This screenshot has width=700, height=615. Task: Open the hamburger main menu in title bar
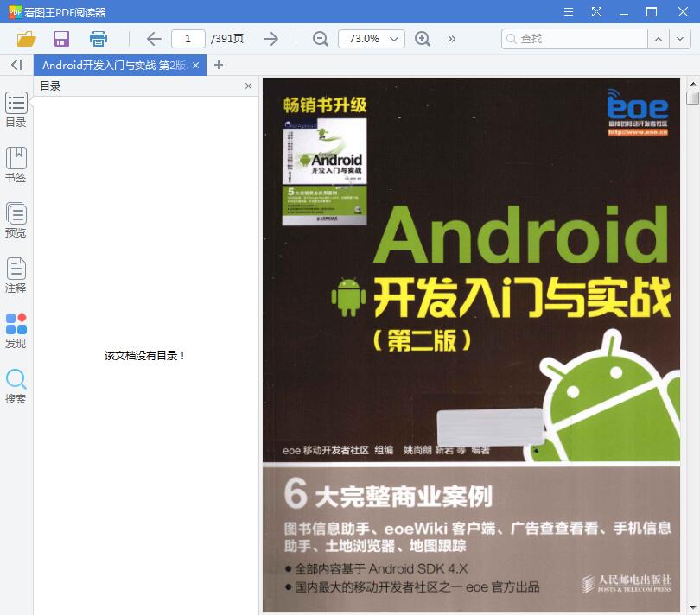pos(569,11)
